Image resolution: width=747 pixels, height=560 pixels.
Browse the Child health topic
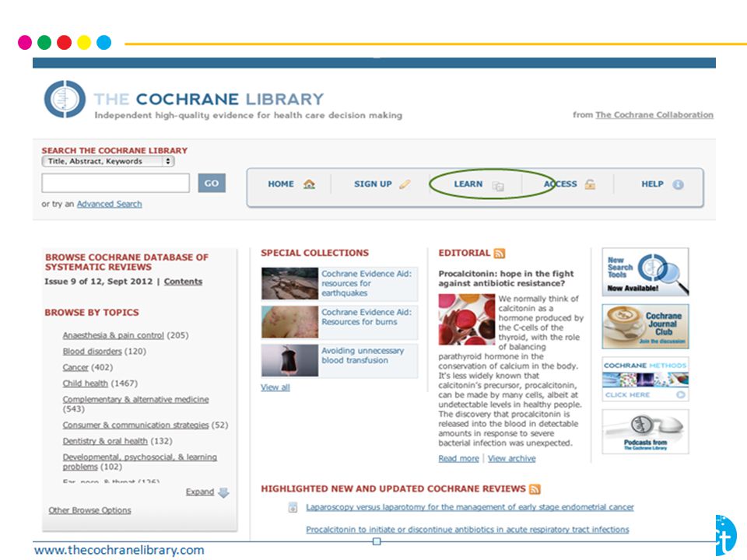click(x=86, y=383)
